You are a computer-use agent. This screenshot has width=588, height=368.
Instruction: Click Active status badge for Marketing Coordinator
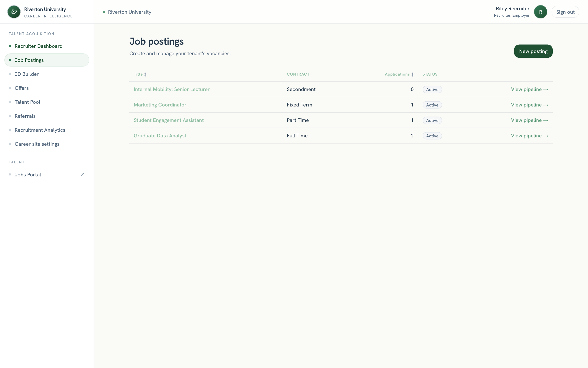(x=432, y=105)
